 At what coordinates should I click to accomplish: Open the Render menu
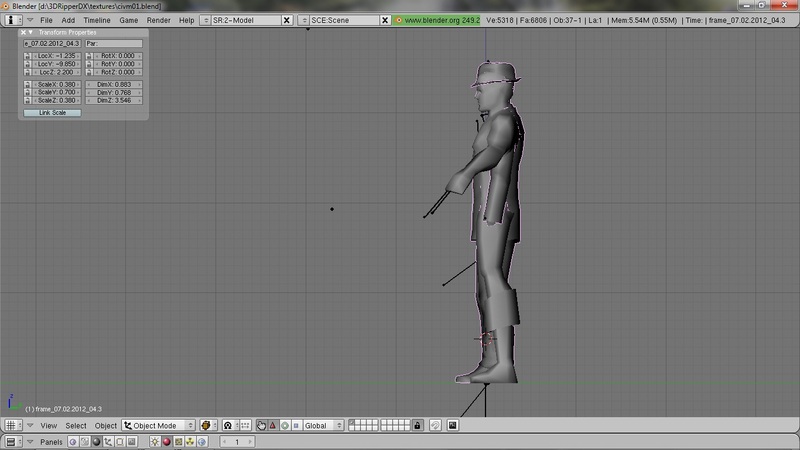159,20
